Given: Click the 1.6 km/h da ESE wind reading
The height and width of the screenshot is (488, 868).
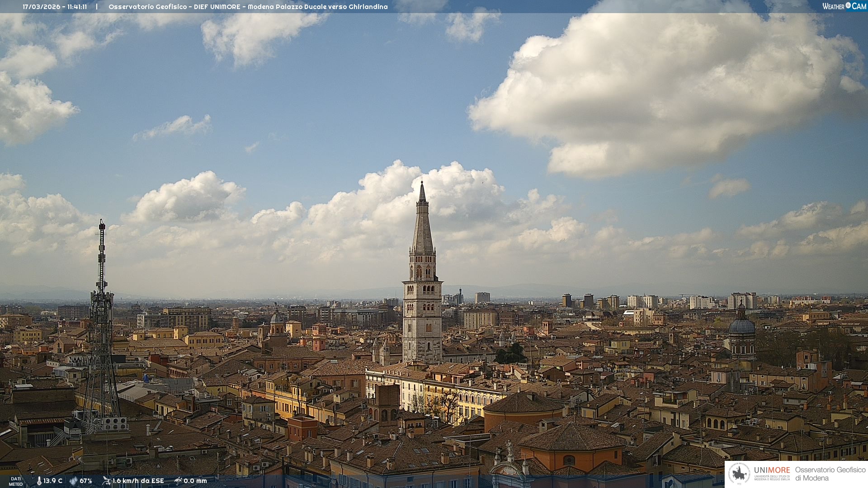Looking at the screenshot, I should pyautogui.click(x=138, y=481).
